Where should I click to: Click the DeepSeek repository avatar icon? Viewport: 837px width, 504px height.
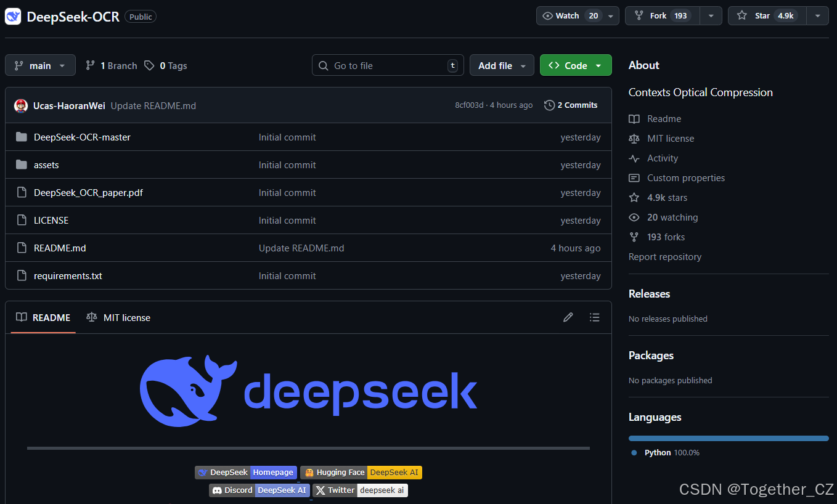pos(13,17)
